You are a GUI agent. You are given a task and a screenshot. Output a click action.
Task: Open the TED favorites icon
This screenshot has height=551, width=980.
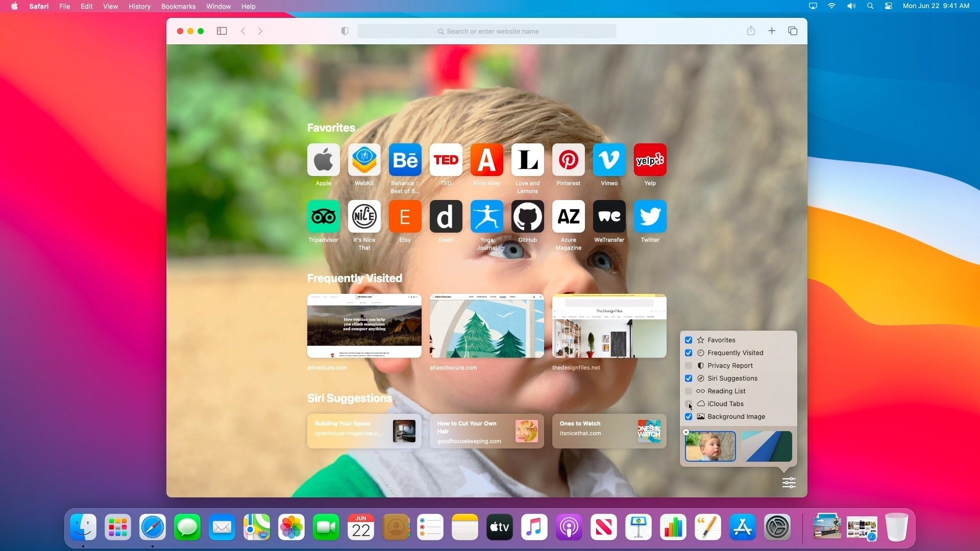click(x=445, y=160)
